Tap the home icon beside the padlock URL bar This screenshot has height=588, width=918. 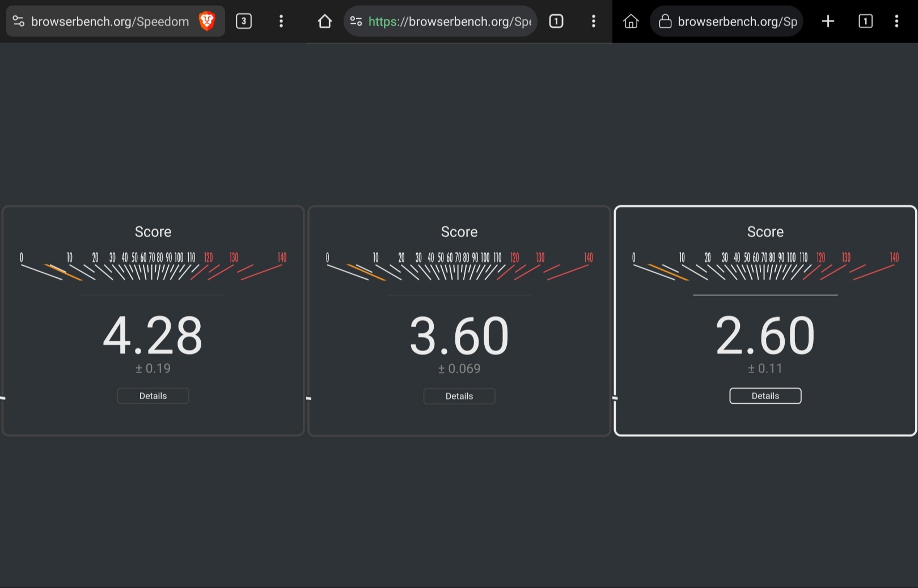tap(631, 22)
